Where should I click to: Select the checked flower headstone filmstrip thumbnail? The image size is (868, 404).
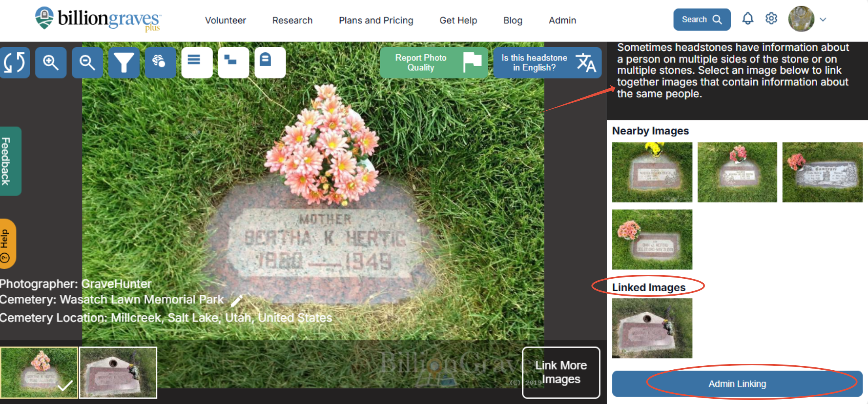tap(39, 373)
